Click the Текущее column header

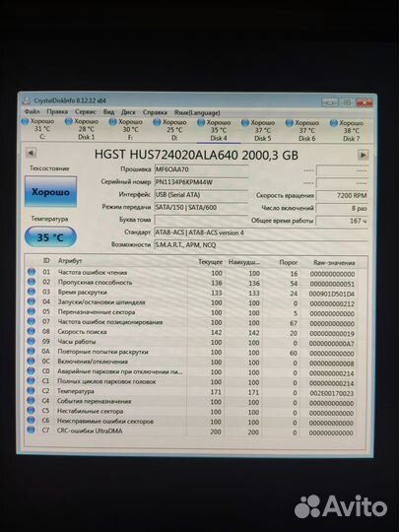211,262
